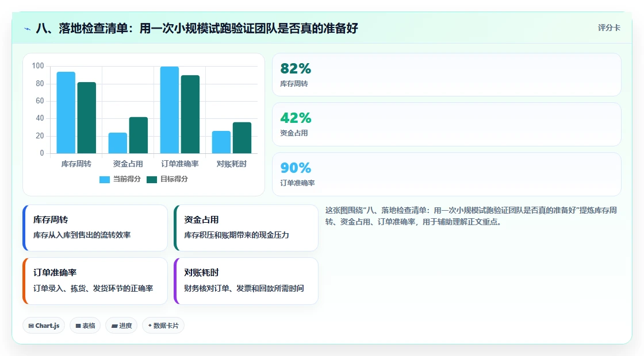644x356 pixels.
Task: Click the 订单准确率 title in the orange-bordered card
Action: coord(55,273)
